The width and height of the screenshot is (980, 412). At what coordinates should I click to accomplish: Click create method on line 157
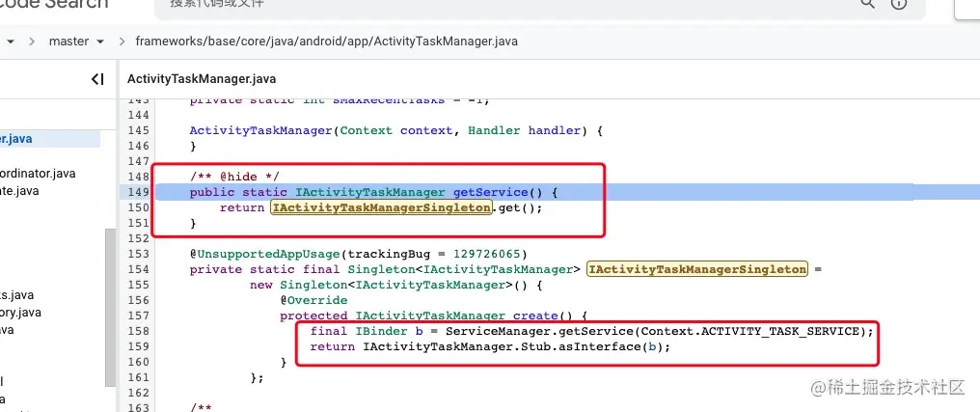535,316
